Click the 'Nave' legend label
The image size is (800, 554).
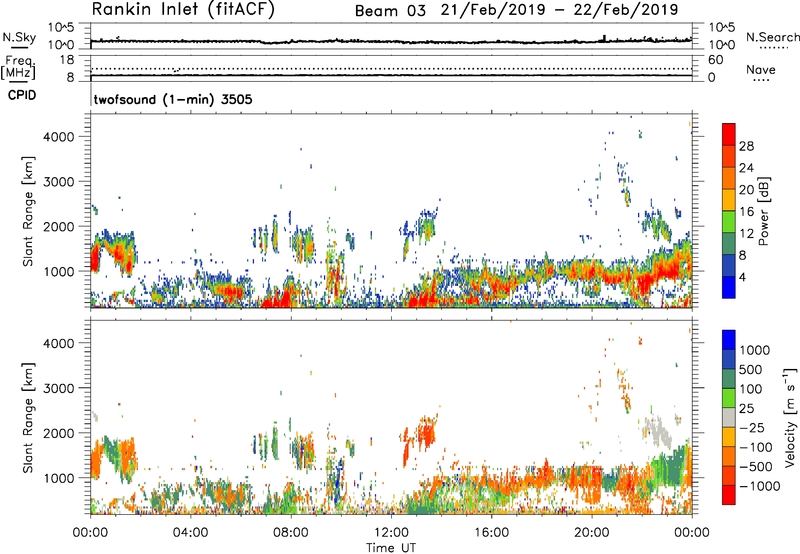(760, 70)
